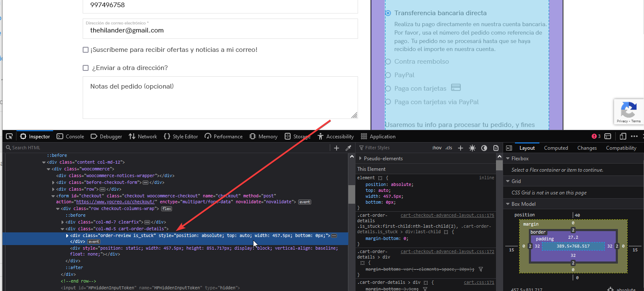Toggle the .cls classes panel

[x=449, y=148]
